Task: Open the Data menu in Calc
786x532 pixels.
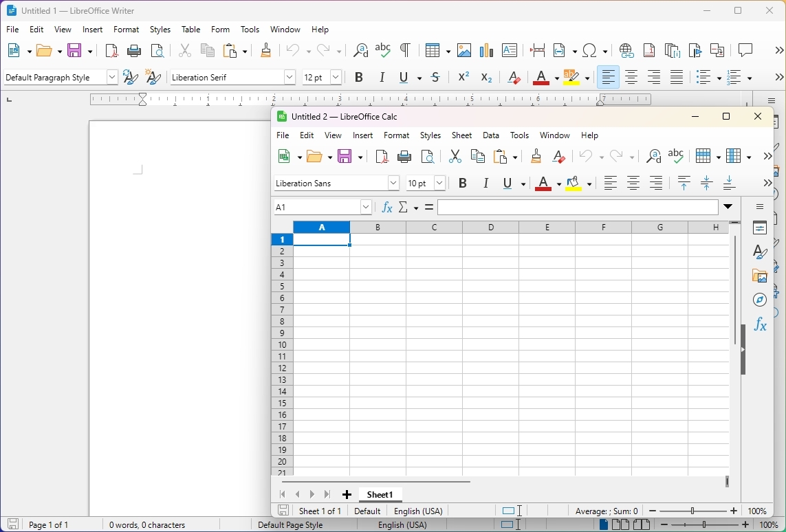Action: (x=491, y=135)
